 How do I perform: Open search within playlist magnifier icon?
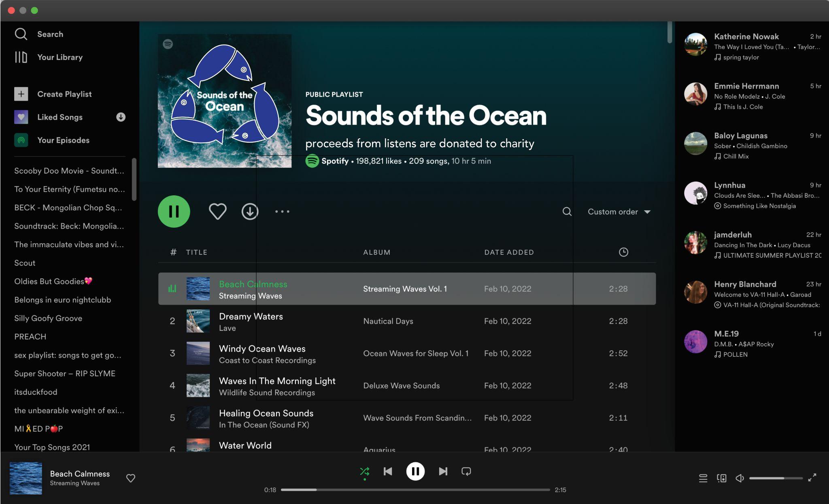[567, 212]
